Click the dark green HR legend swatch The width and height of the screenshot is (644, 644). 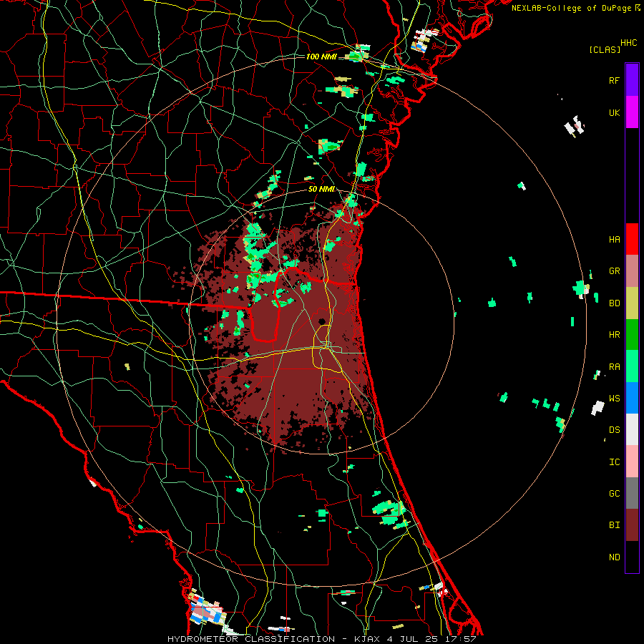632,335
